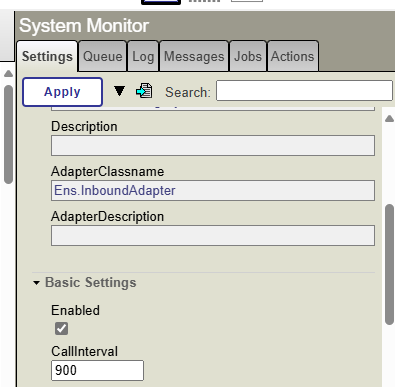Switch to the Messages tab
The height and width of the screenshot is (387, 395).
(194, 56)
